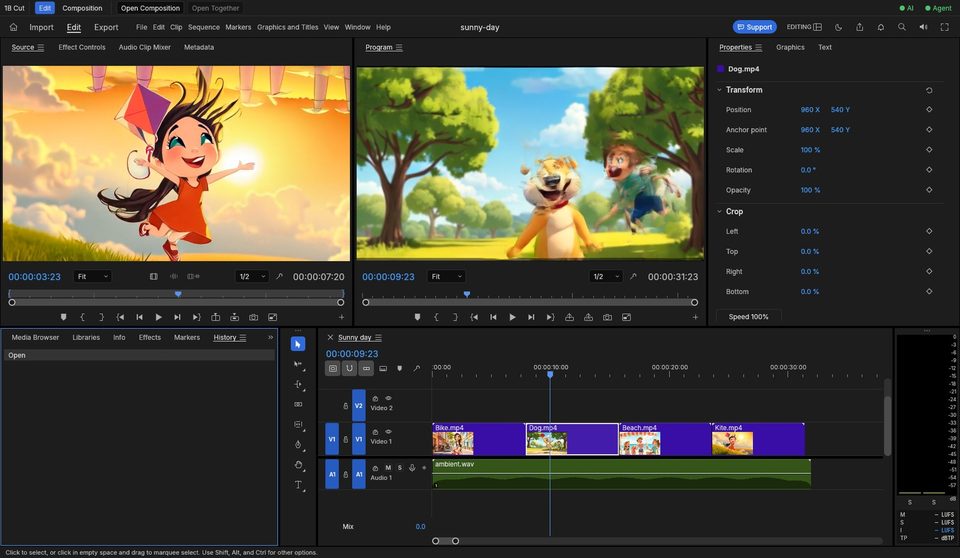Click the share/export icon in top bar

coord(860,27)
